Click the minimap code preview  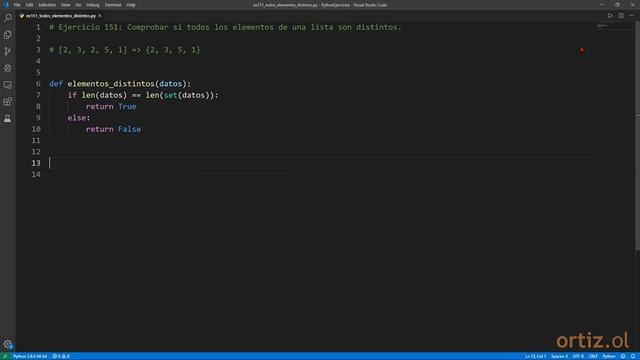(x=602, y=26)
